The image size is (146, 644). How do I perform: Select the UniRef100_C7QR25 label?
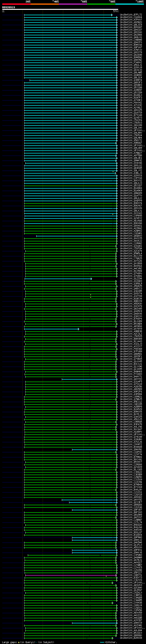[131, 259]
